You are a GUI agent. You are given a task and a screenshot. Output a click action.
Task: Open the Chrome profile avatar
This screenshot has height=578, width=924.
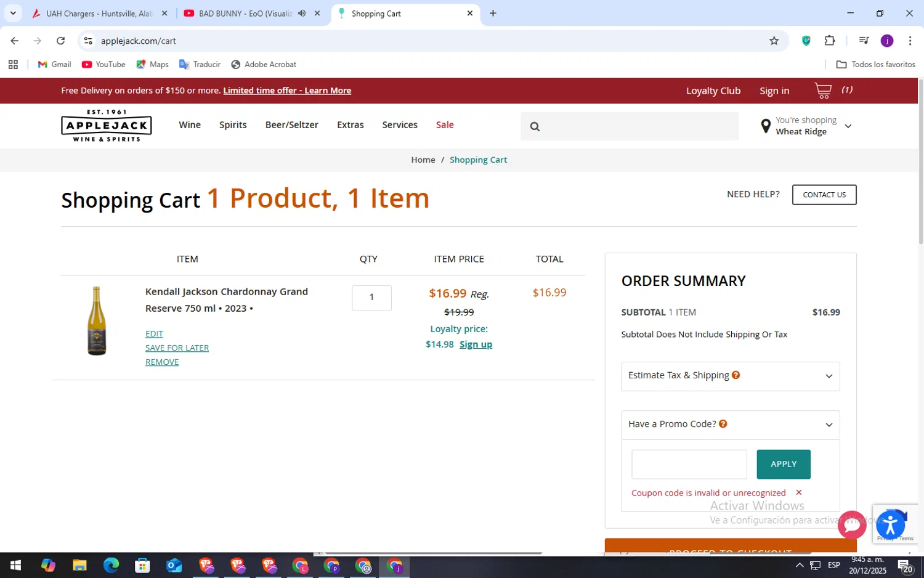click(887, 41)
